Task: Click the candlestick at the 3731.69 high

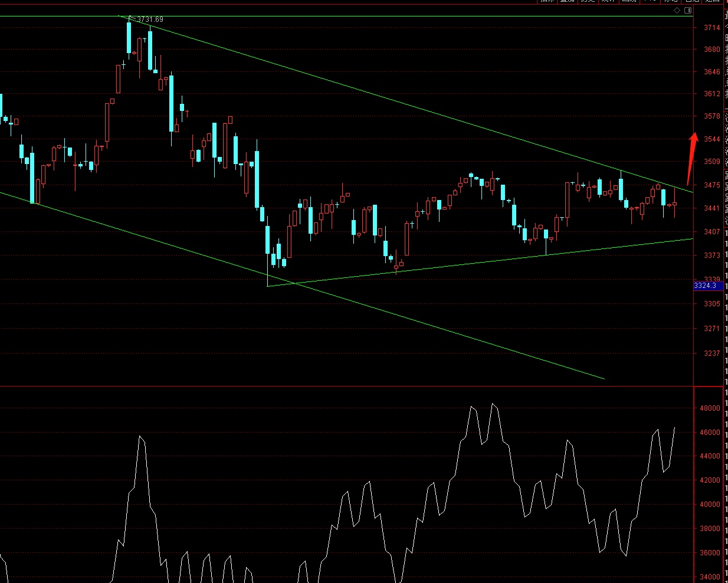Action: point(129,38)
